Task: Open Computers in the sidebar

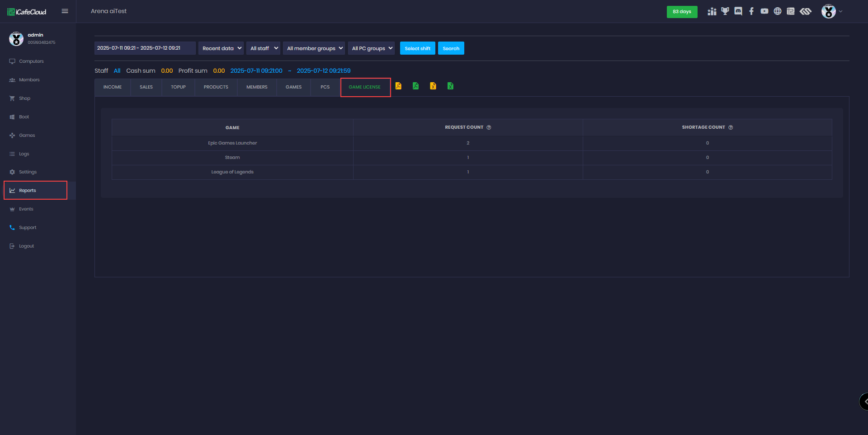Action: 31,61
